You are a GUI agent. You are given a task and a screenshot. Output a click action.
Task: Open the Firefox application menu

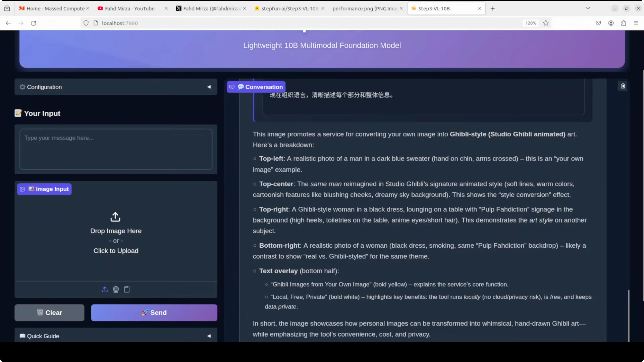pos(636,23)
